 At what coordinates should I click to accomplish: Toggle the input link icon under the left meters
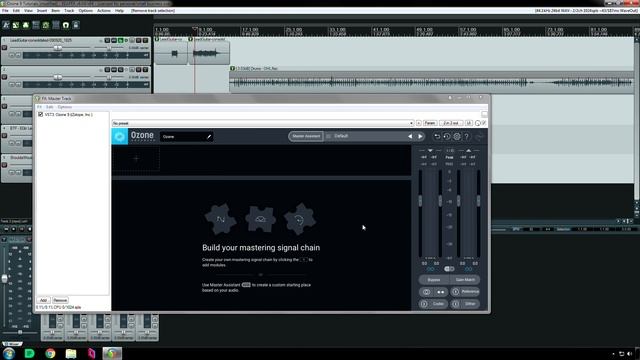[431, 269]
